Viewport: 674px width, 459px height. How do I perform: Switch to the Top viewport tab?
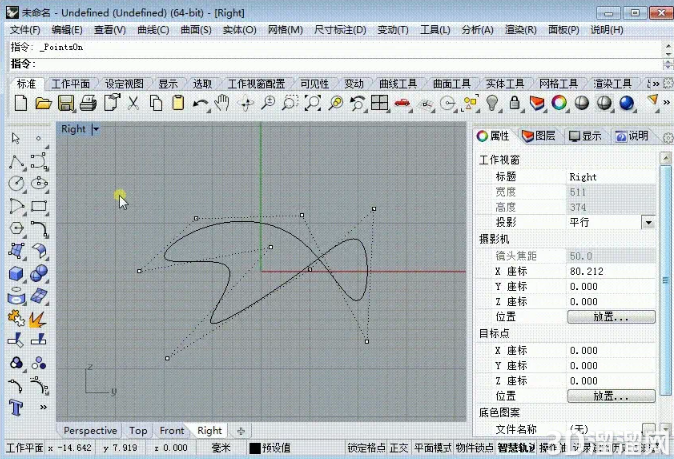[138, 430]
